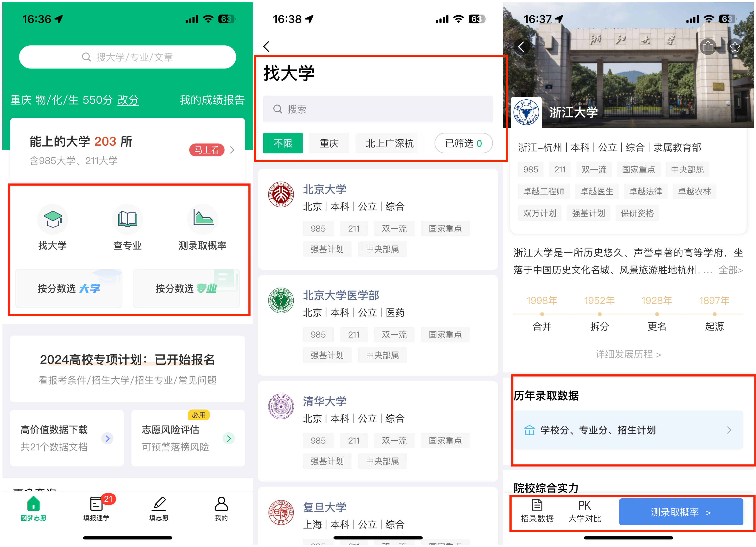Expand full description via 全部> link

coord(730,270)
